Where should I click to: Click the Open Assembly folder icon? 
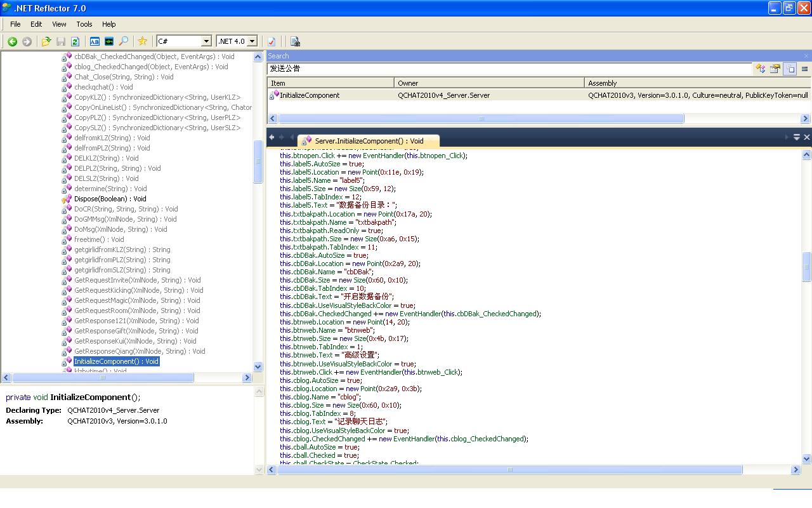click(x=46, y=41)
